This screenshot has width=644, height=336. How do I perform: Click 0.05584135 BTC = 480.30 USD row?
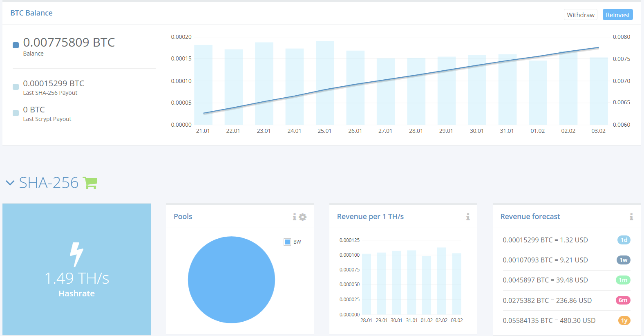coord(566,320)
